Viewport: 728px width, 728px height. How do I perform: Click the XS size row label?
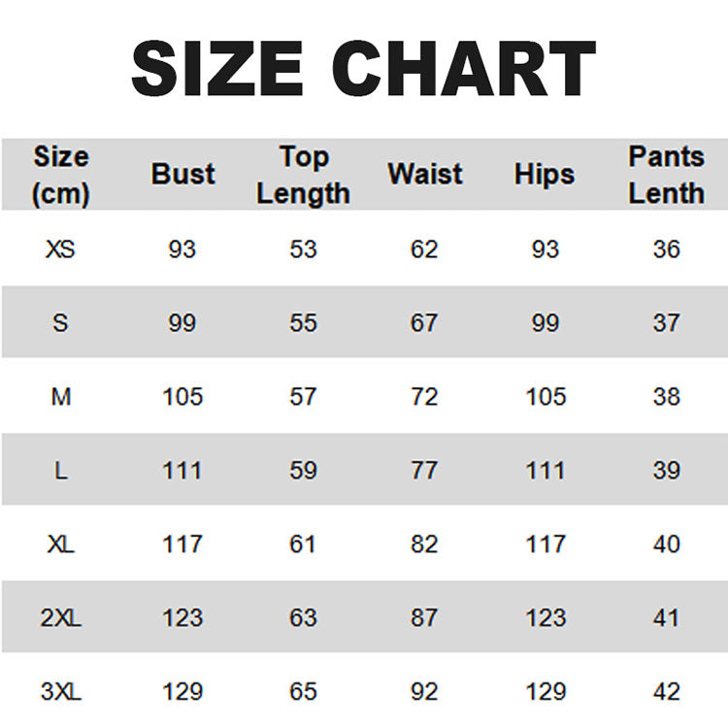(x=60, y=249)
